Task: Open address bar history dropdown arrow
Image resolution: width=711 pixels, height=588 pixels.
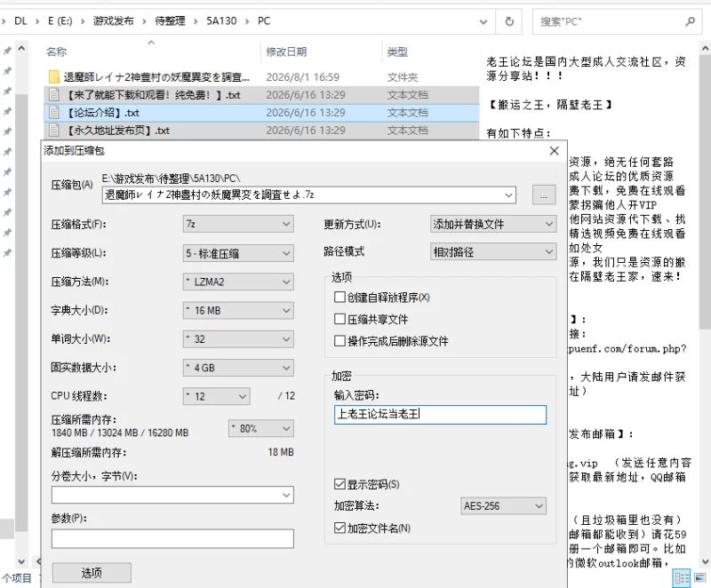Action: 483,21
